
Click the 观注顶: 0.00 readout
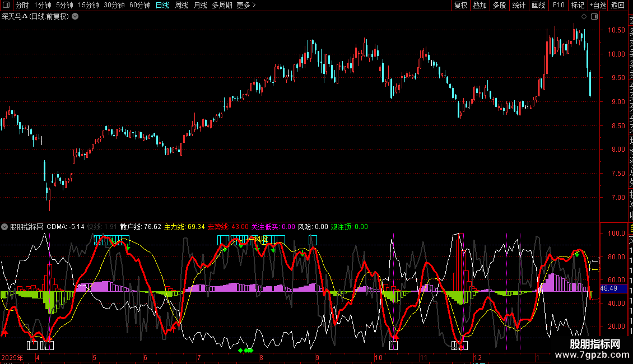(349, 227)
